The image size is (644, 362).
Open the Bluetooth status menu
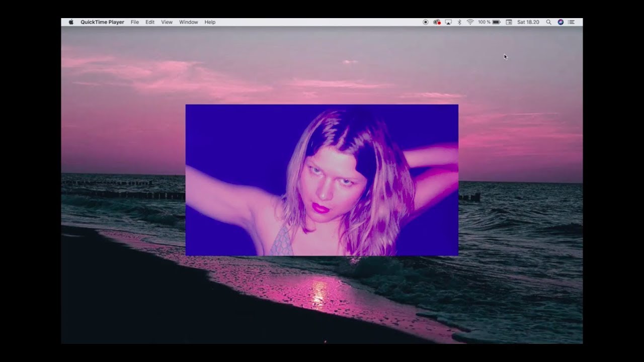(459, 22)
